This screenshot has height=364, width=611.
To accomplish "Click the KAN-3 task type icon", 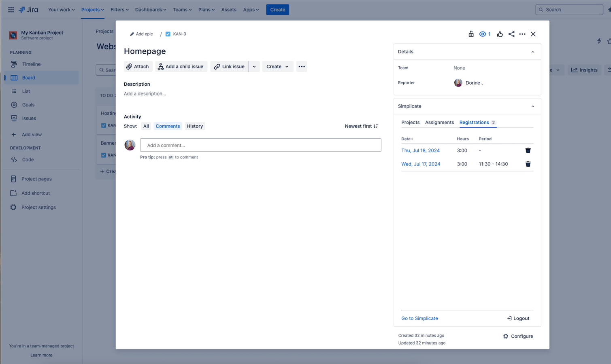I will [168, 34].
